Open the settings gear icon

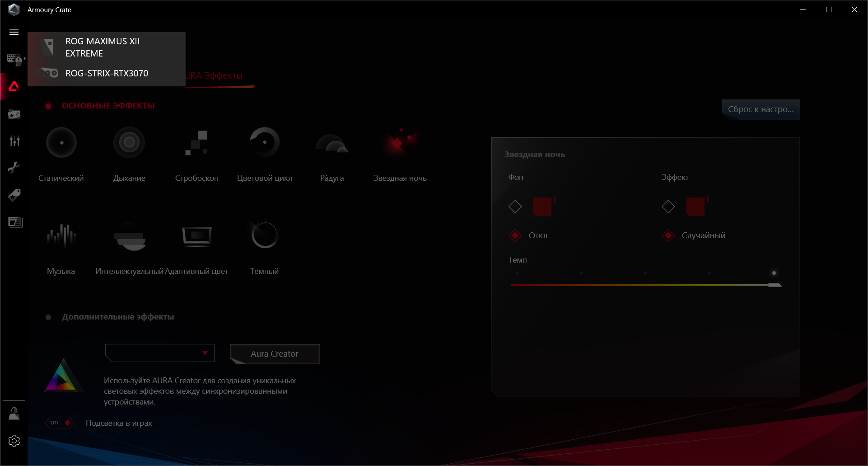[x=14, y=441]
